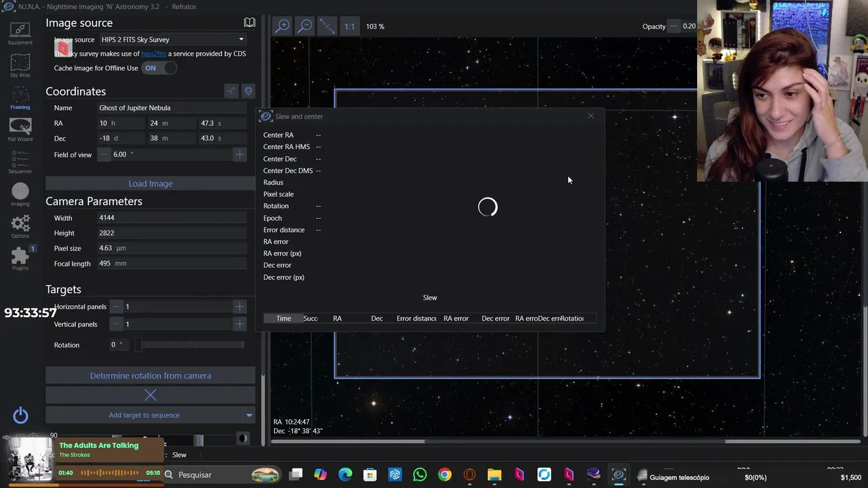Toggle Cache Image for Offline Use switch

(159, 68)
